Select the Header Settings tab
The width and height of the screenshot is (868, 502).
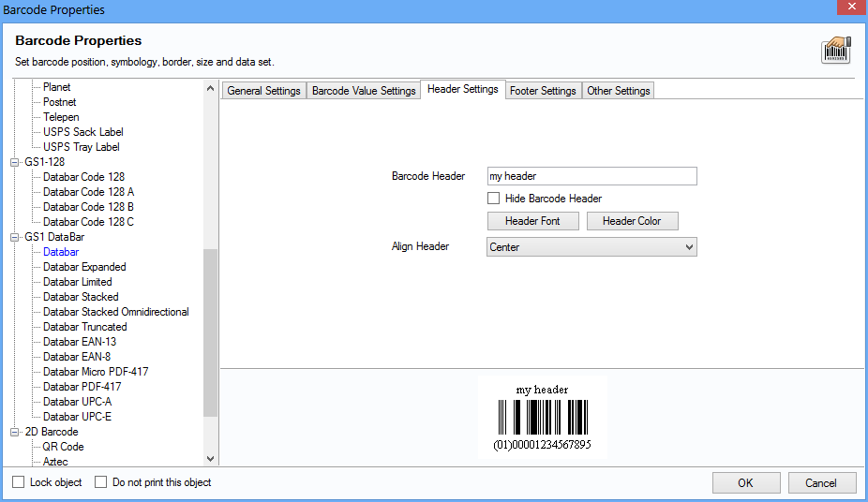(463, 89)
